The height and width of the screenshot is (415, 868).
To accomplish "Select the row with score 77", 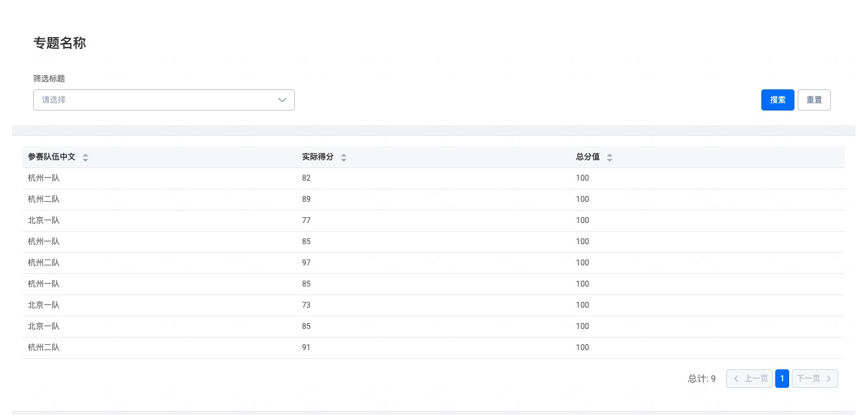I will click(306, 221).
